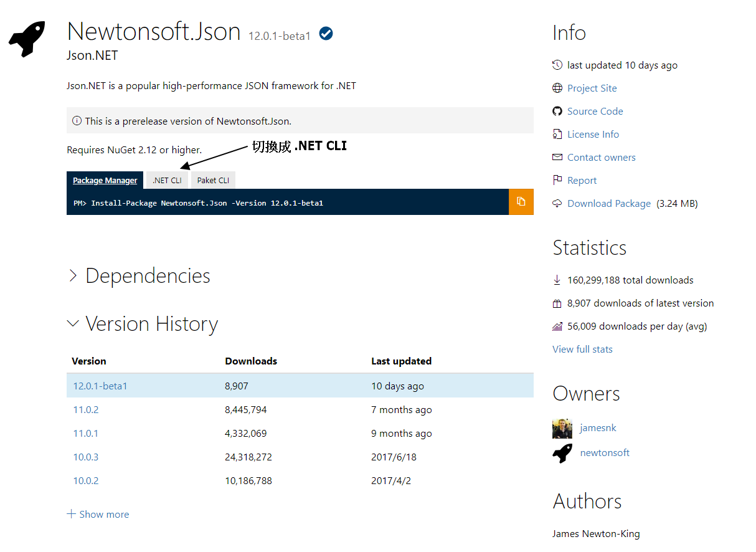This screenshot has height=552, width=756.
Task: Open version 11.0.2 link
Action: (86, 409)
